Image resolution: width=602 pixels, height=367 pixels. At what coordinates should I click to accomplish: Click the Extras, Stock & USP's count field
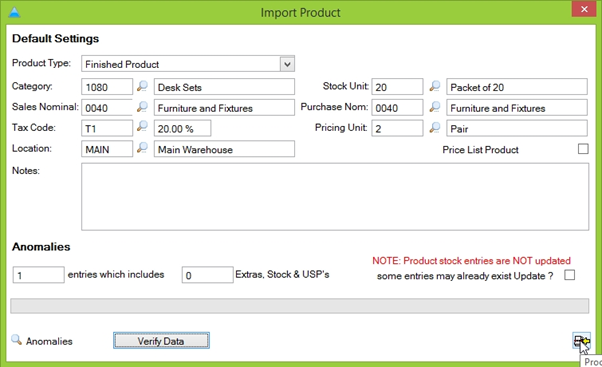click(x=207, y=275)
